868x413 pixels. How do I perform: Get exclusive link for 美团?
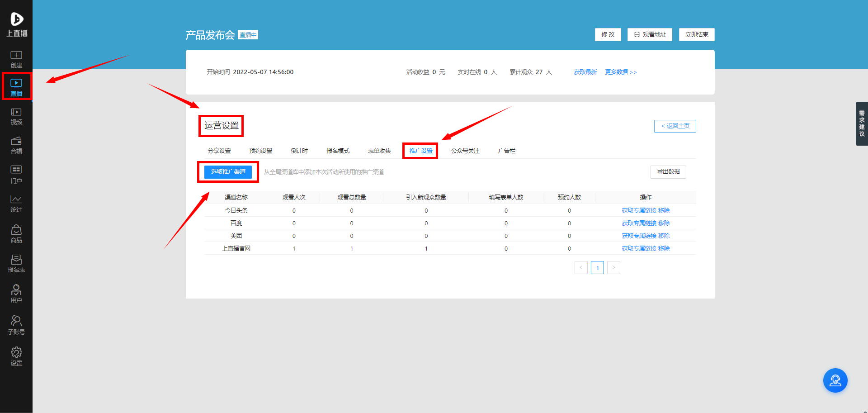coord(639,236)
